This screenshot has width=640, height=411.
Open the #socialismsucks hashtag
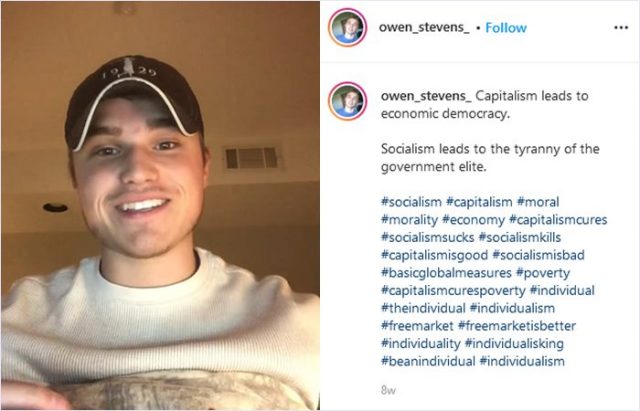[428, 237]
